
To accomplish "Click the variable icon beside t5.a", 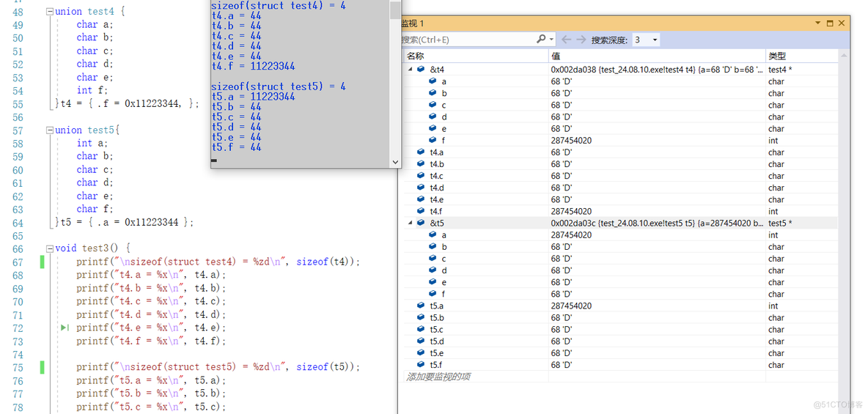I will tap(421, 306).
